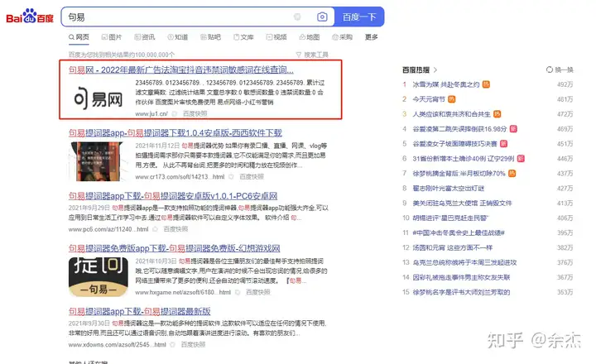Open hot search 乌克兰总统称俄将于本周三发起进攻

[x=465, y=262]
